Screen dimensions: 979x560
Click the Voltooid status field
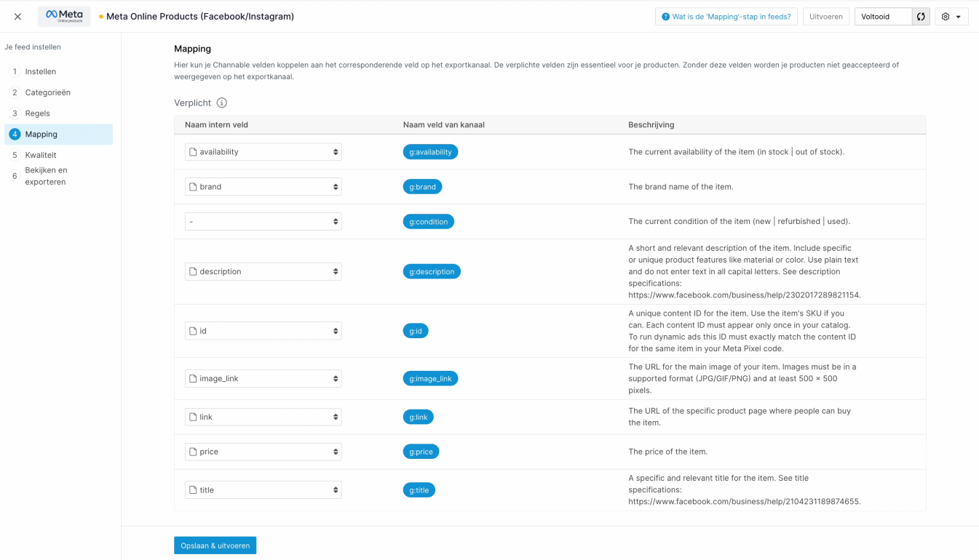click(884, 17)
